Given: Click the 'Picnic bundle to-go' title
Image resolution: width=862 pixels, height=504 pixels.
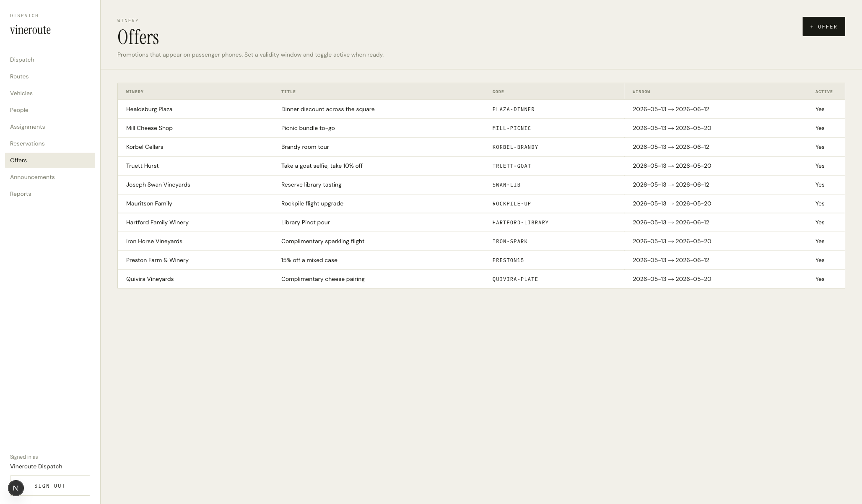Looking at the screenshot, I should [x=308, y=128].
